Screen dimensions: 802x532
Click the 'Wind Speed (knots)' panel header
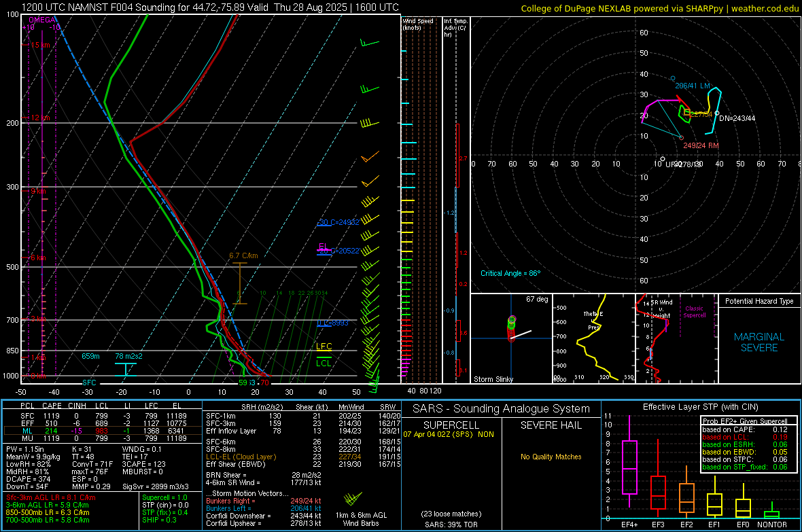pos(418,24)
